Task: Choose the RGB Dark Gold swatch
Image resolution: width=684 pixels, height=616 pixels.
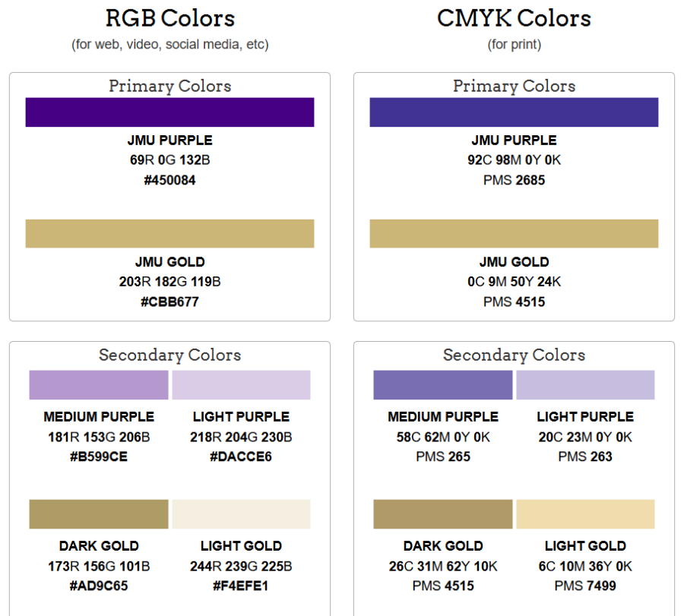Action: 99,514
